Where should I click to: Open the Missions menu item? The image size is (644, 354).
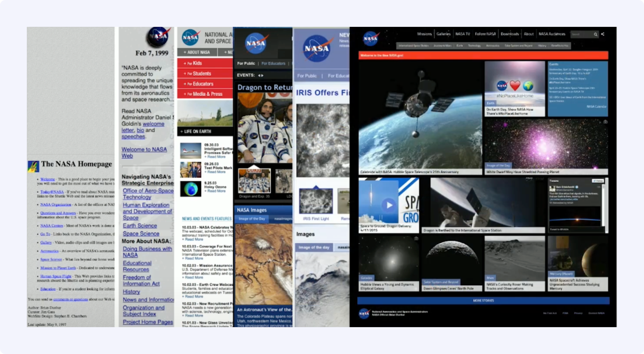coord(424,34)
